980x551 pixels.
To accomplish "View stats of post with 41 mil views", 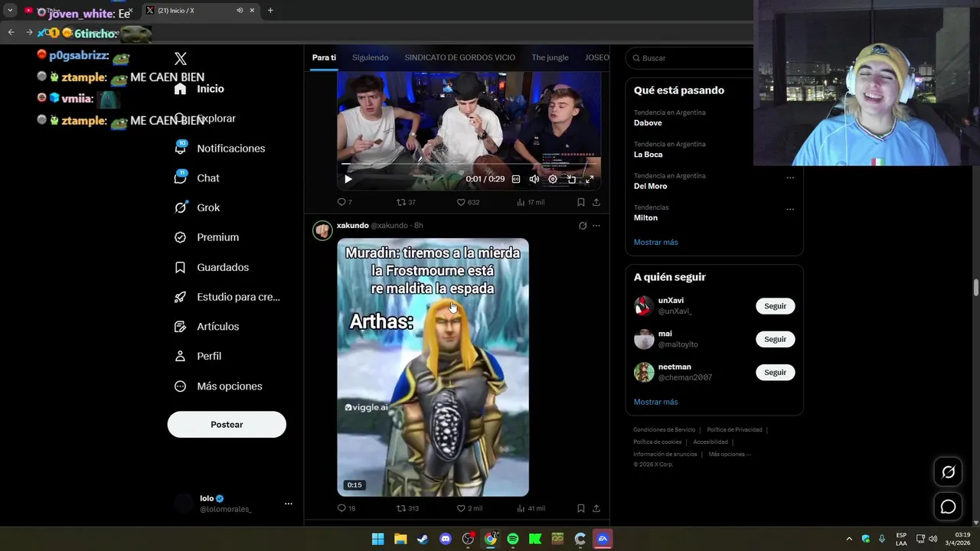I will click(x=531, y=508).
